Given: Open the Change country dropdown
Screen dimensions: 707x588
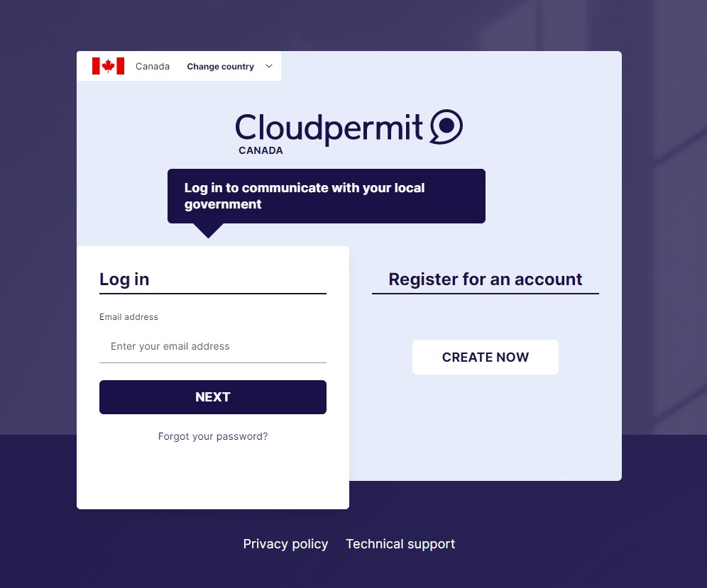Looking at the screenshot, I should click(229, 66).
